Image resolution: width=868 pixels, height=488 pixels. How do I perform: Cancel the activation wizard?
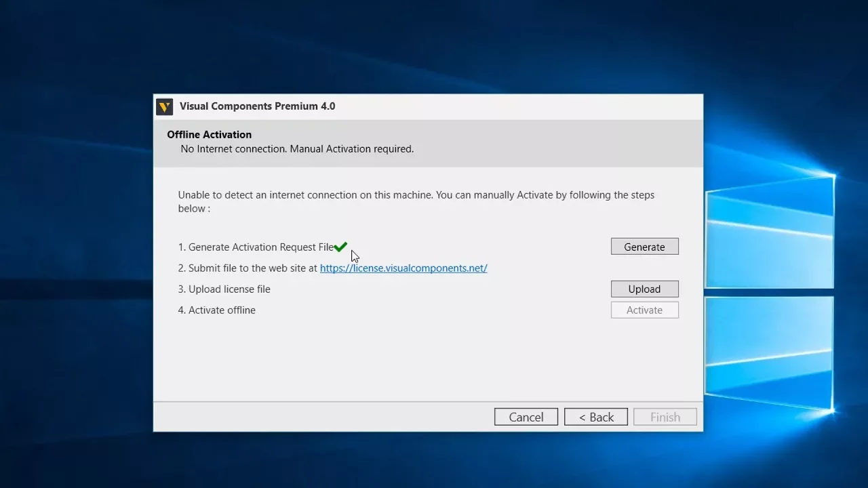(x=526, y=417)
